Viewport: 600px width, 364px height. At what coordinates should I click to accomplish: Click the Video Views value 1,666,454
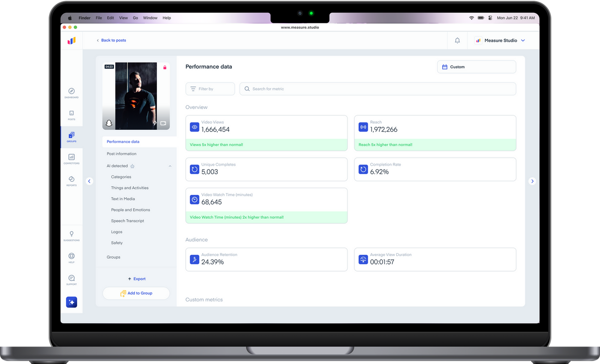(216, 129)
